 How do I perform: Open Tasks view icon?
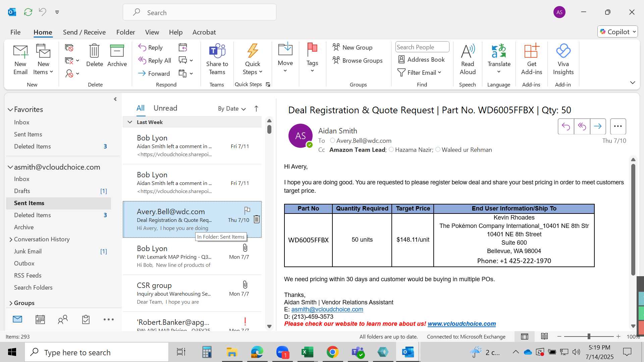(86, 319)
